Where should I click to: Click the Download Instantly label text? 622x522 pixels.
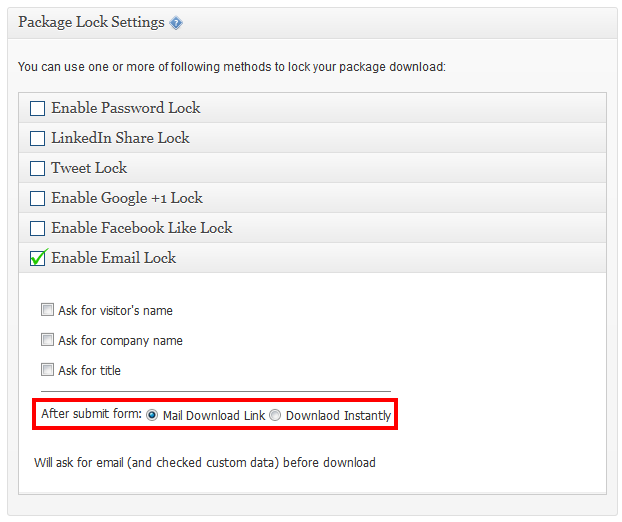pos(338,415)
